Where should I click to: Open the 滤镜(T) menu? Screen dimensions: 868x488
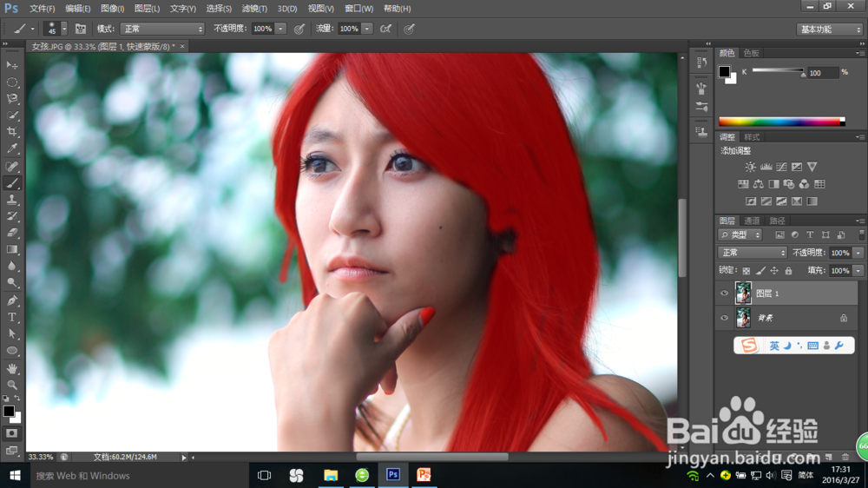(254, 9)
